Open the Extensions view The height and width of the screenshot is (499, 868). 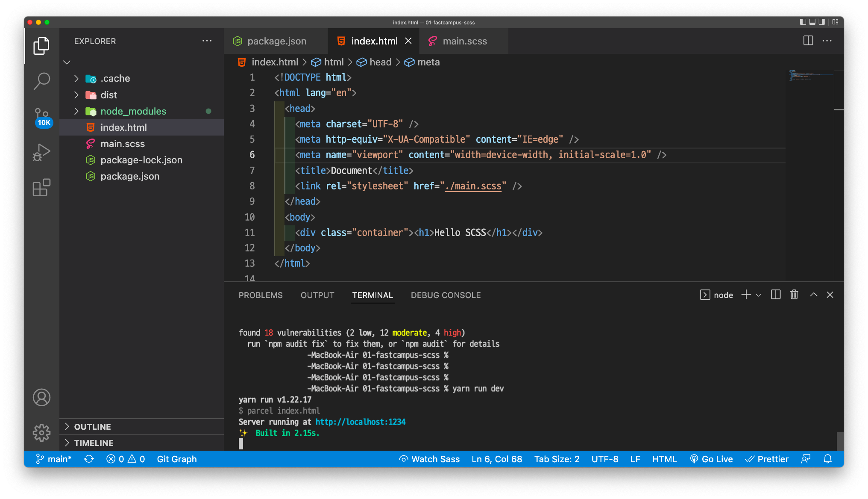(x=41, y=187)
